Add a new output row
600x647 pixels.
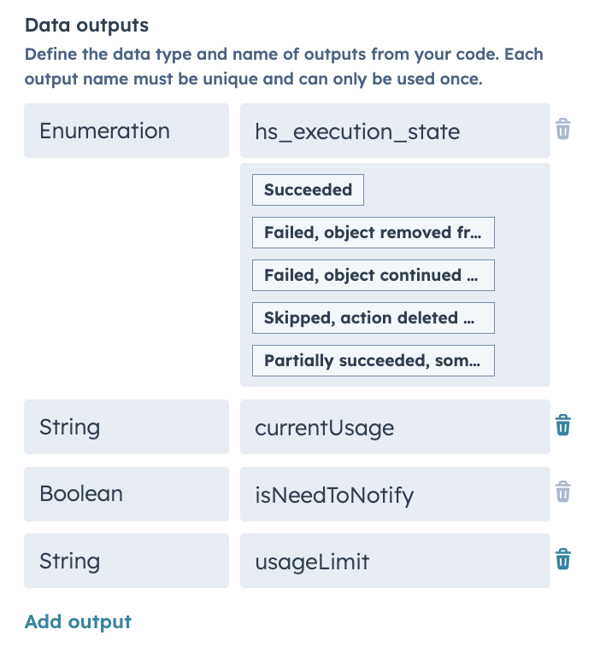pos(78,622)
